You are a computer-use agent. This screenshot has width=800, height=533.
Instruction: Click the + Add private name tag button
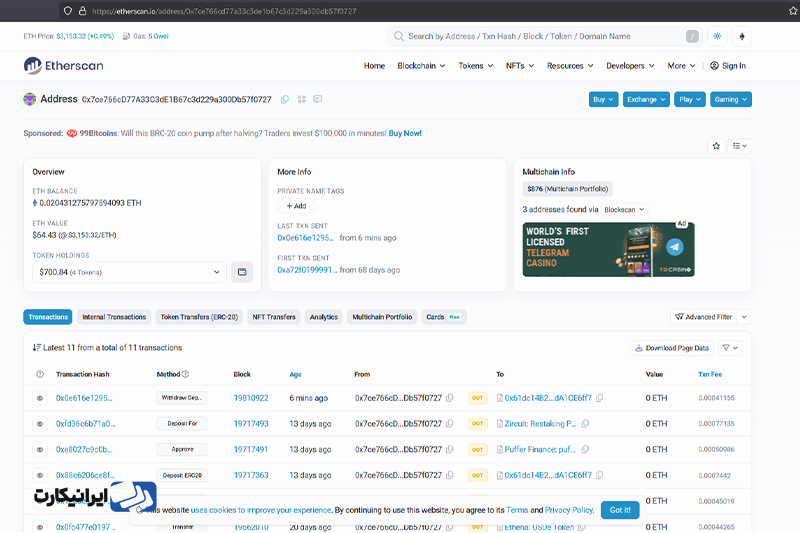point(296,206)
